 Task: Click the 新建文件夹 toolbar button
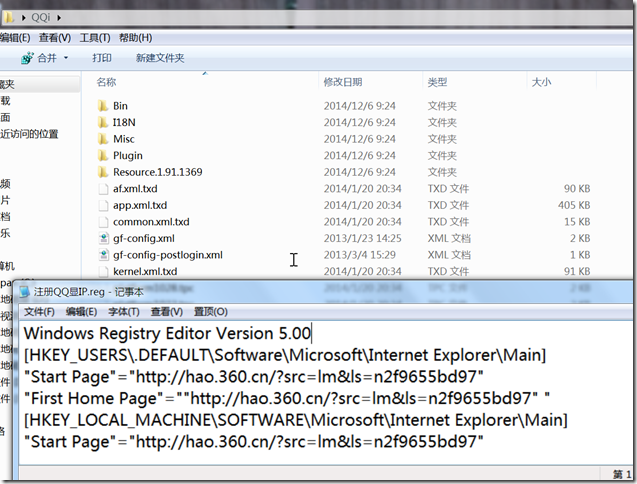(160, 58)
